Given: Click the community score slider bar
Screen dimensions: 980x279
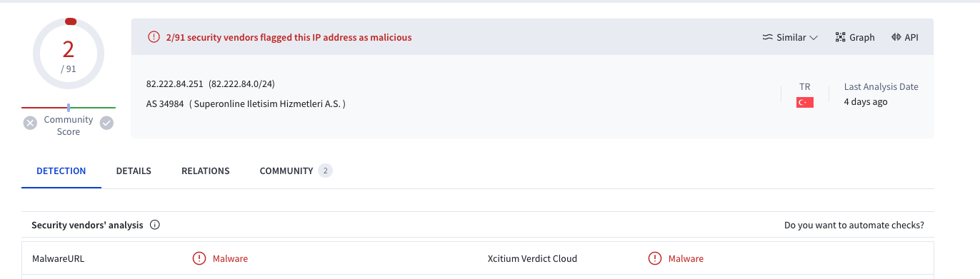Looking at the screenshot, I should 69,107.
